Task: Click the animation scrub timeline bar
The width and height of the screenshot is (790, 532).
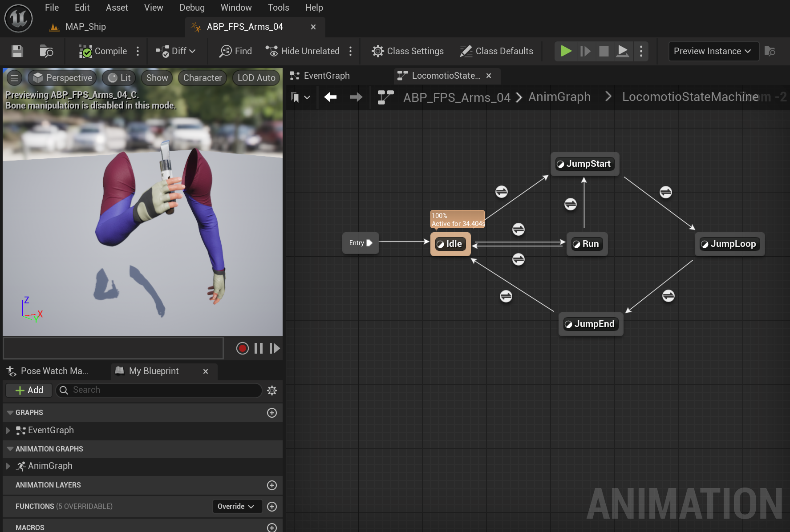Action: pos(113,348)
